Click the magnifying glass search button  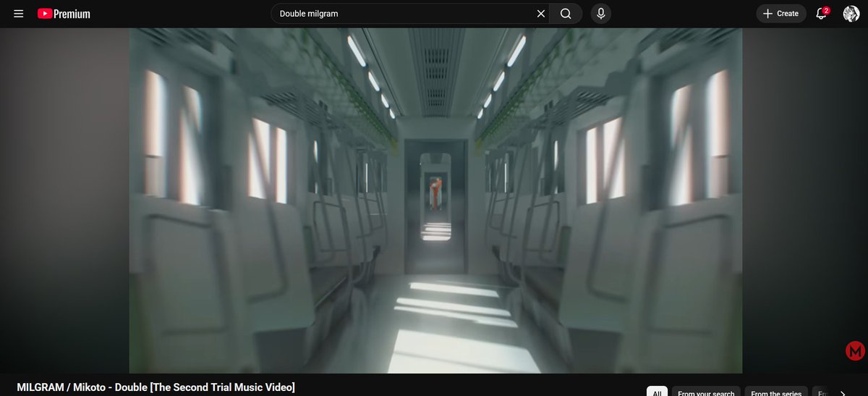click(566, 14)
